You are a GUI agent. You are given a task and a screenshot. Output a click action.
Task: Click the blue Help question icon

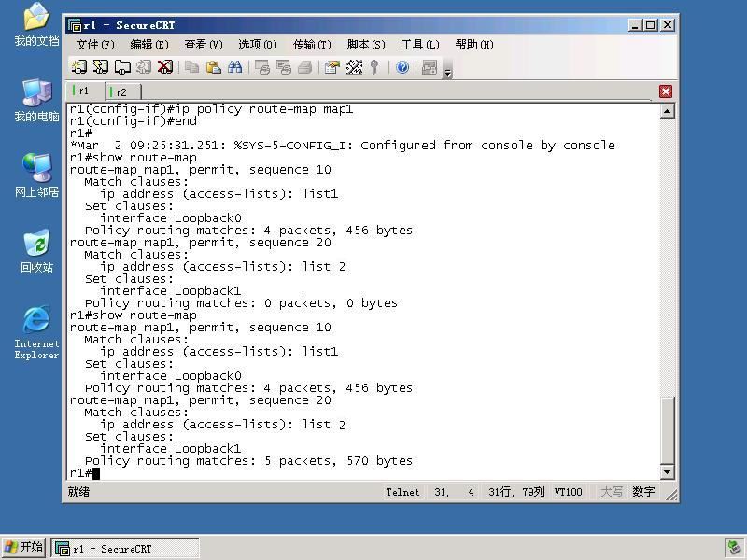(x=402, y=67)
